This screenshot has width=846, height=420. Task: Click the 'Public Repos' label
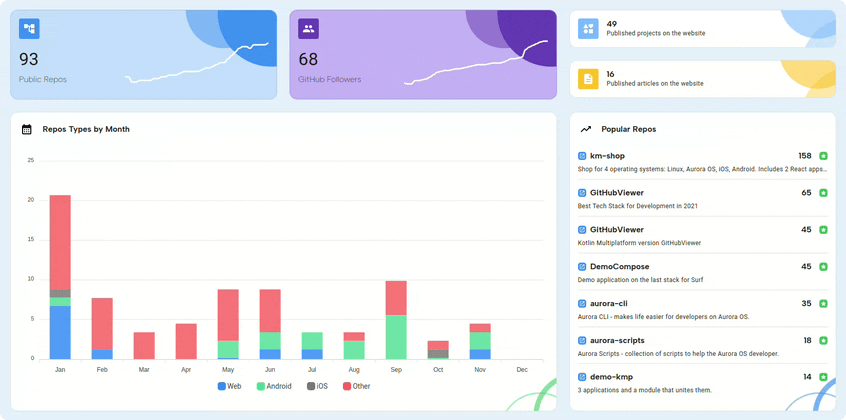pyautogui.click(x=43, y=79)
